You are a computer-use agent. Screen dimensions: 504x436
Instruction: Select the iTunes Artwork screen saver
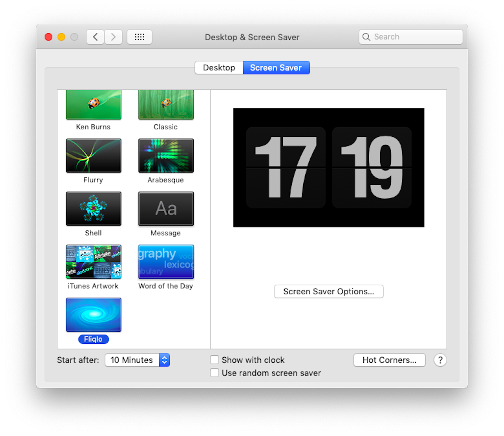[93, 261]
